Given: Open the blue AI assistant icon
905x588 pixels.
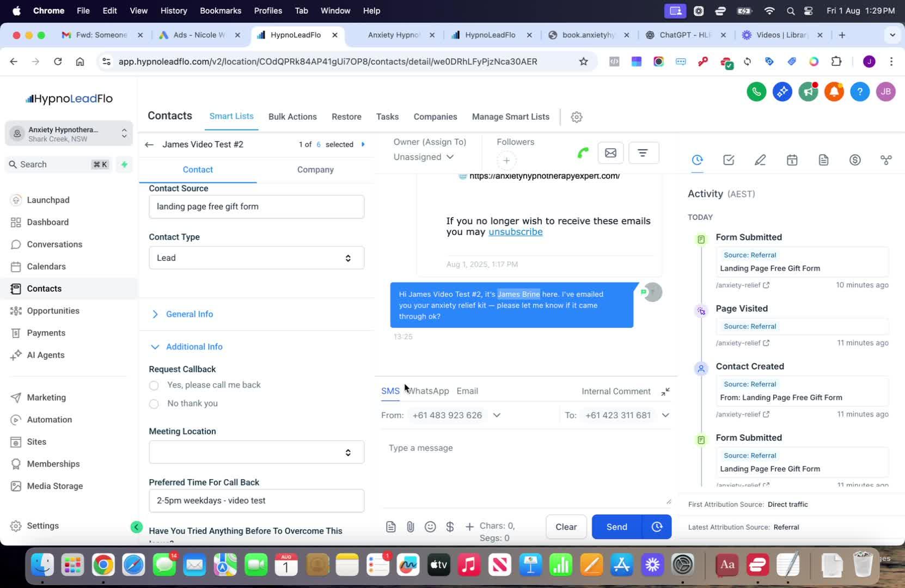Looking at the screenshot, I should [782, 92].
